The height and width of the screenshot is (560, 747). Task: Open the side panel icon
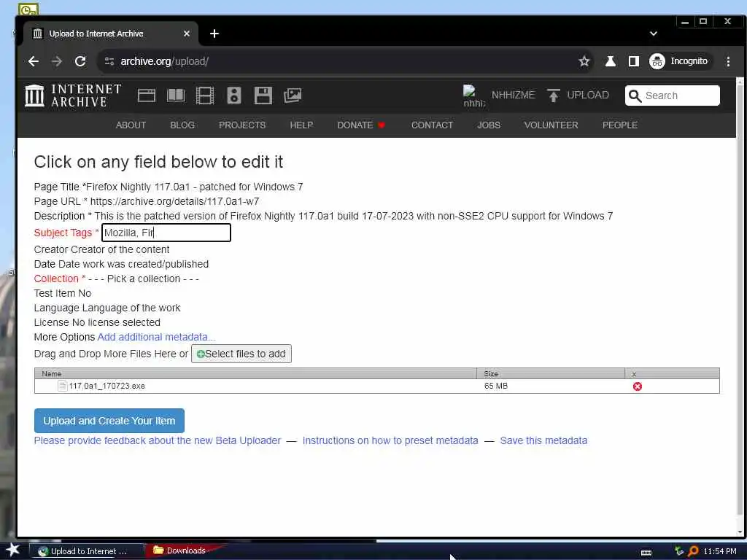click(634, 61)
